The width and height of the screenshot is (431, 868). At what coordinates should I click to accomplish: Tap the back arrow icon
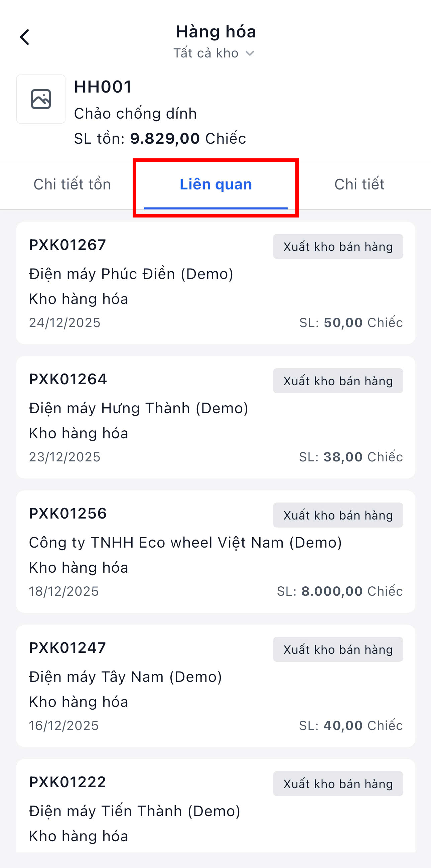[x=25, y=37]
